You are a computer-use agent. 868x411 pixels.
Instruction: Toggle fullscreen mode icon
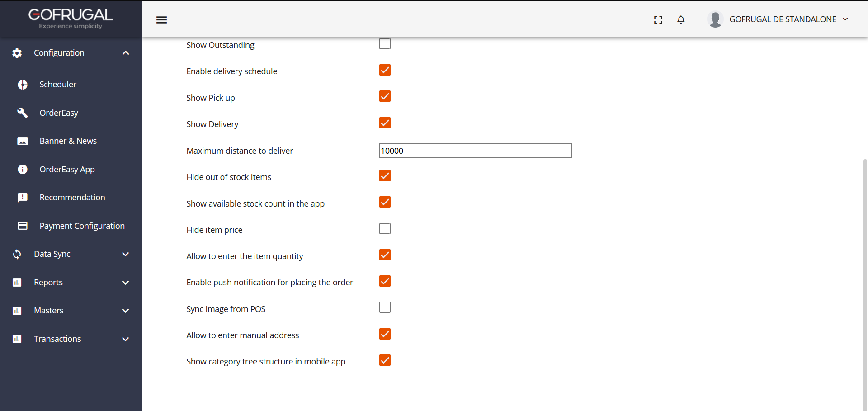tap(658, 20)
